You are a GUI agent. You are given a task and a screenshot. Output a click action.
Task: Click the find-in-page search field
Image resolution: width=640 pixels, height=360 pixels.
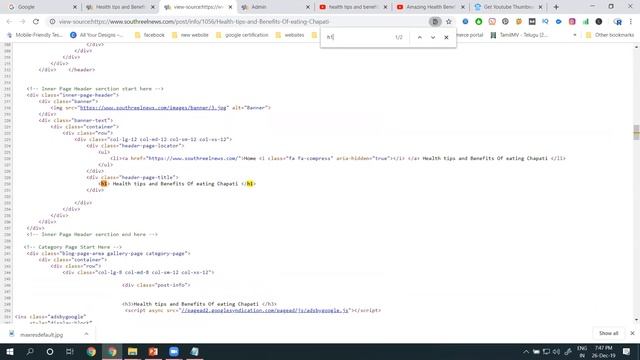coord(358,37)
